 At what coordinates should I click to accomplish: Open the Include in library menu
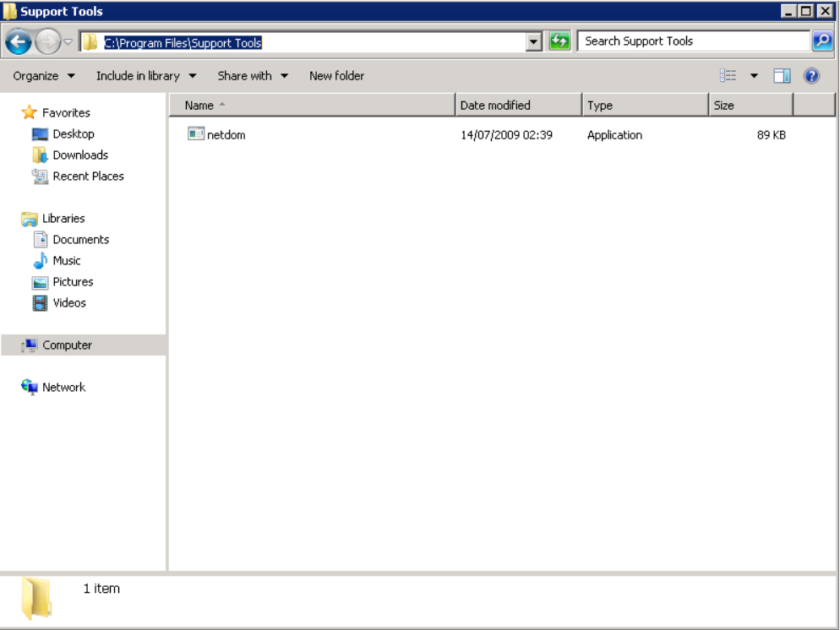pos(146,76)
